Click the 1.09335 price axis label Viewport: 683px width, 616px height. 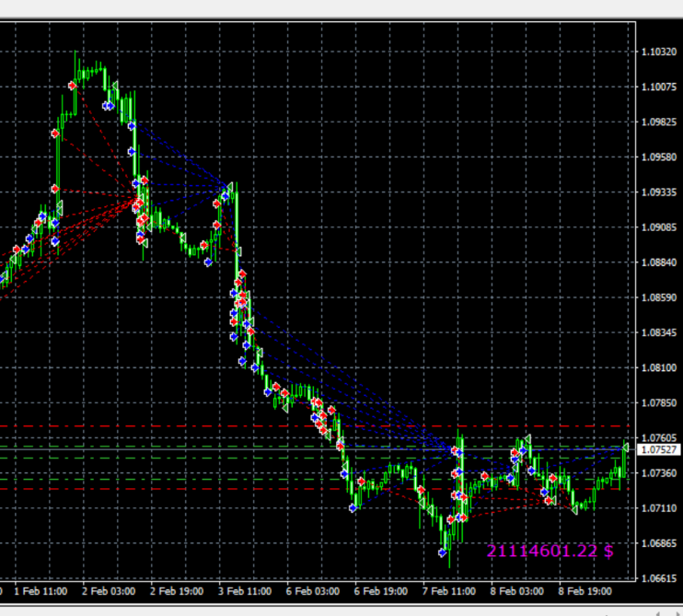(659, 192)
